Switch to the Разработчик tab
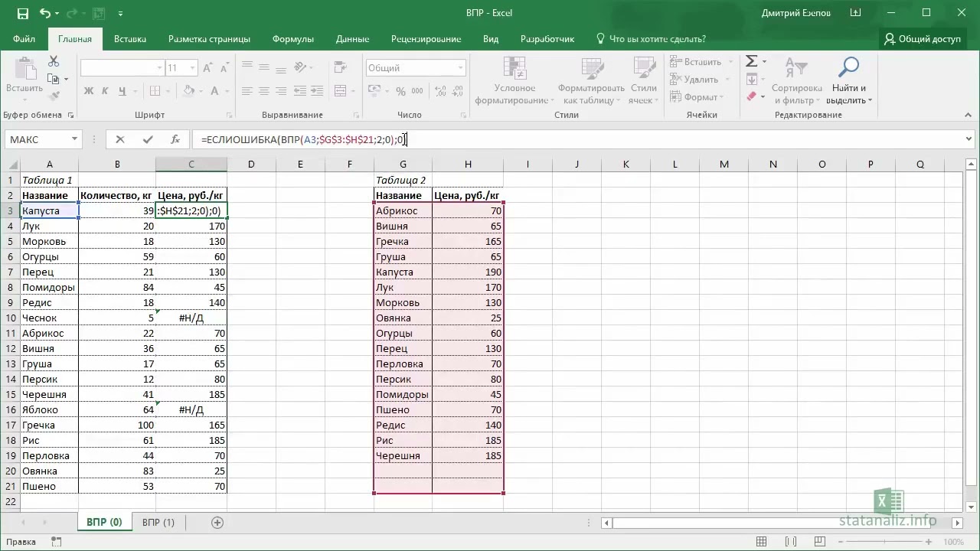 click(x=547, y=39)
